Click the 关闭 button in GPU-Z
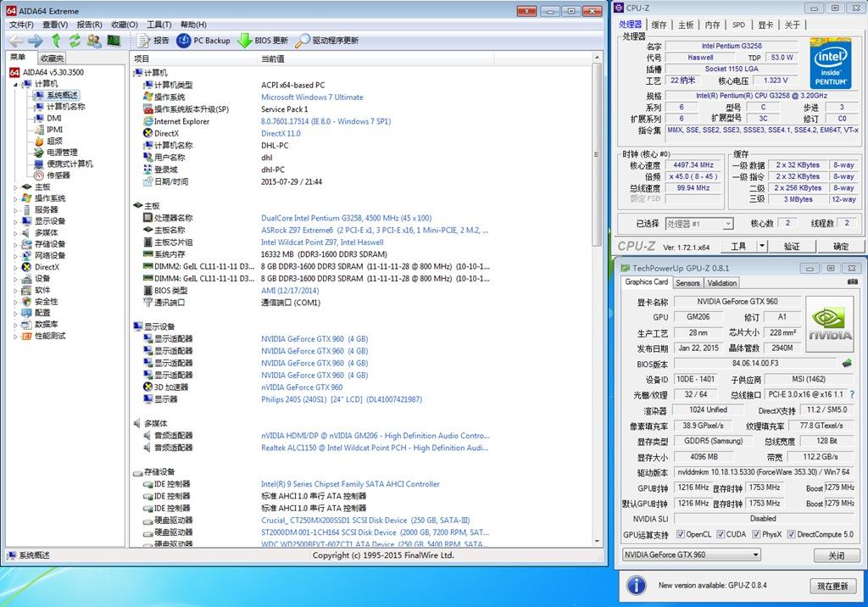 (x=837, y=555)
